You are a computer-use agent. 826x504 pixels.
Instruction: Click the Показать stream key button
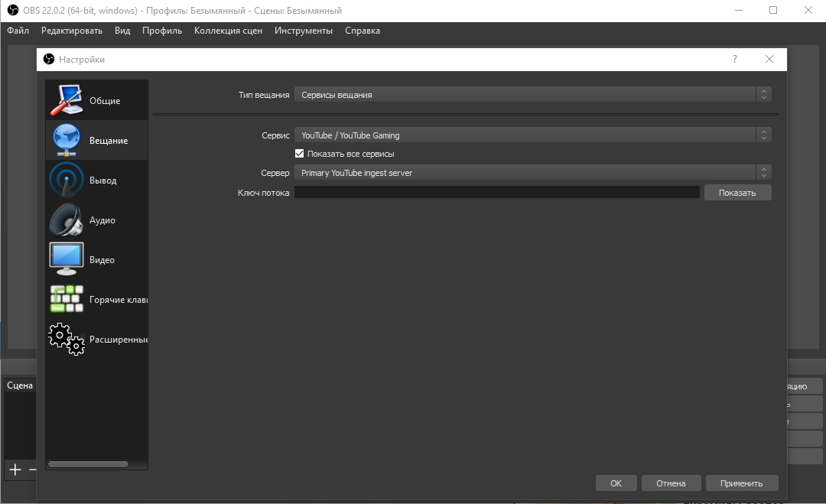[x=737, y=193]
